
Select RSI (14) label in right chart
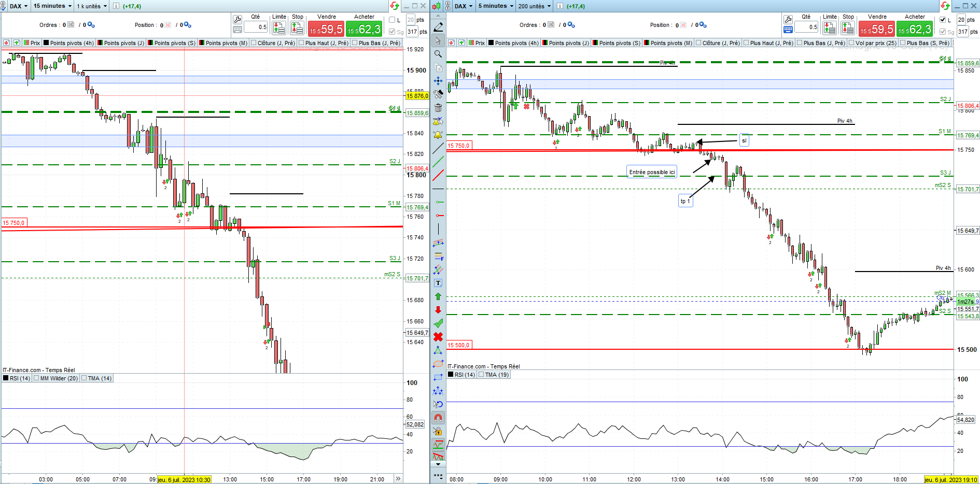point(465,375)
